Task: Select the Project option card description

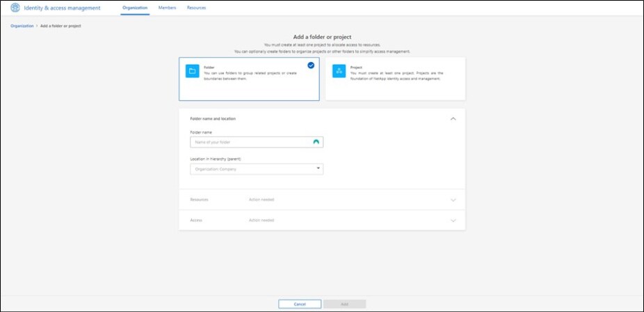Action: coord(396,75)
